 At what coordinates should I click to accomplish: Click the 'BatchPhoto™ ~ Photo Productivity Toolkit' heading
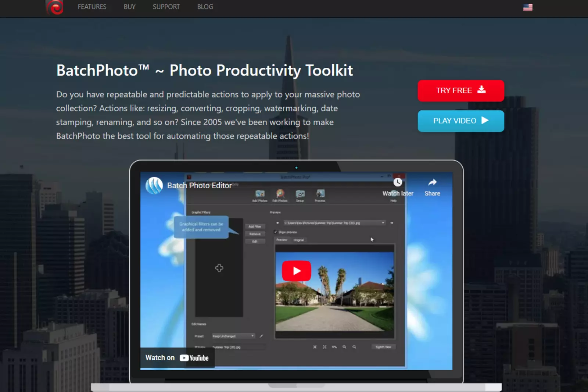[x=205, y=70]
